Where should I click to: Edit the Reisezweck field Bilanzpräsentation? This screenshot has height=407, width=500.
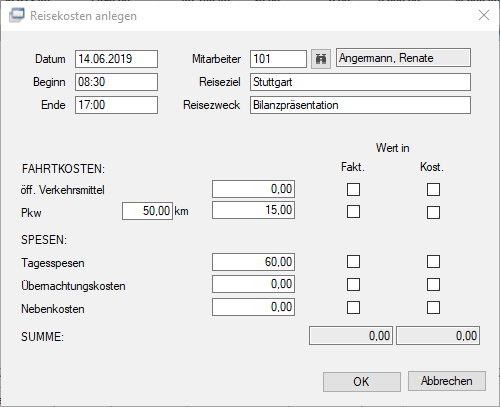coord(360,105)
